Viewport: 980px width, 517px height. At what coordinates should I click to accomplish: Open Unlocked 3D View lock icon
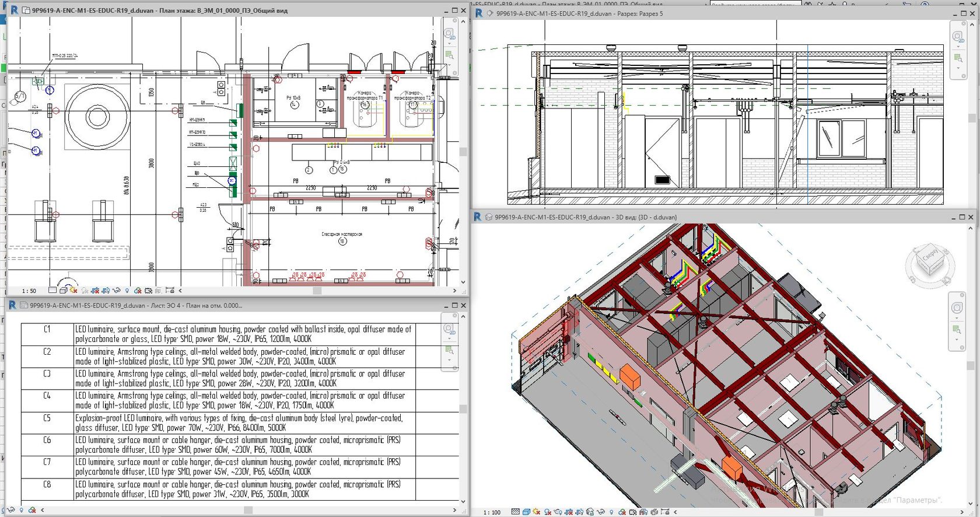pos(590,512)
